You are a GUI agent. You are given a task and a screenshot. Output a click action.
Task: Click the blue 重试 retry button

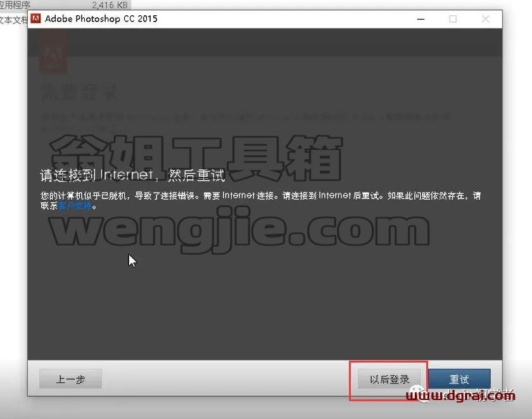tap(459, 379)
